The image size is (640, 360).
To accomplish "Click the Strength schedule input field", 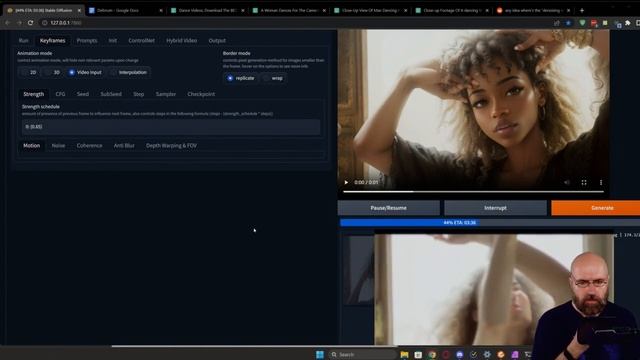I will (x=171, y=127).
